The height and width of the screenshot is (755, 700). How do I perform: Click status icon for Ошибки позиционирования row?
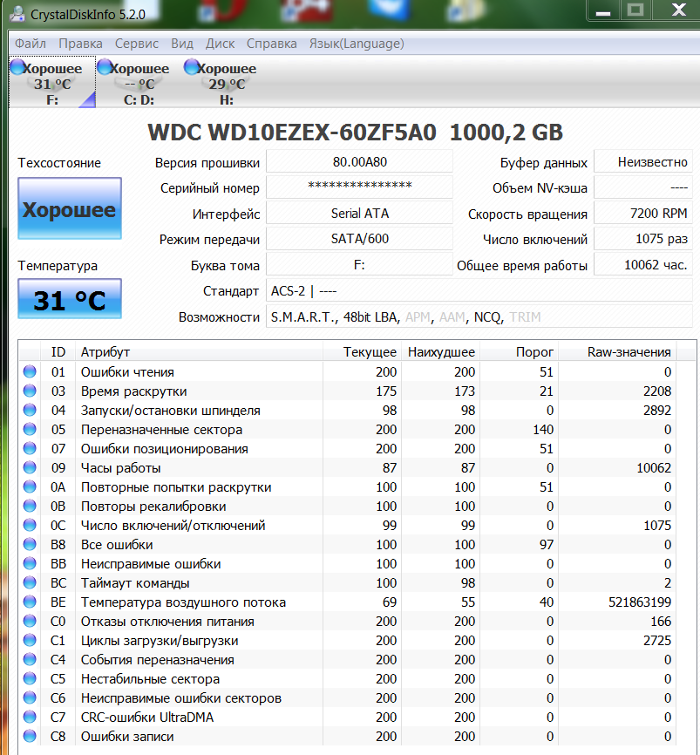30,448
